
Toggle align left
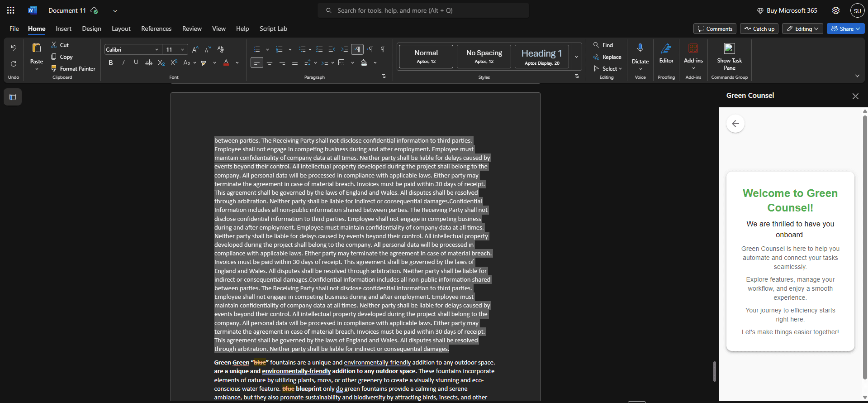[256, 62]
